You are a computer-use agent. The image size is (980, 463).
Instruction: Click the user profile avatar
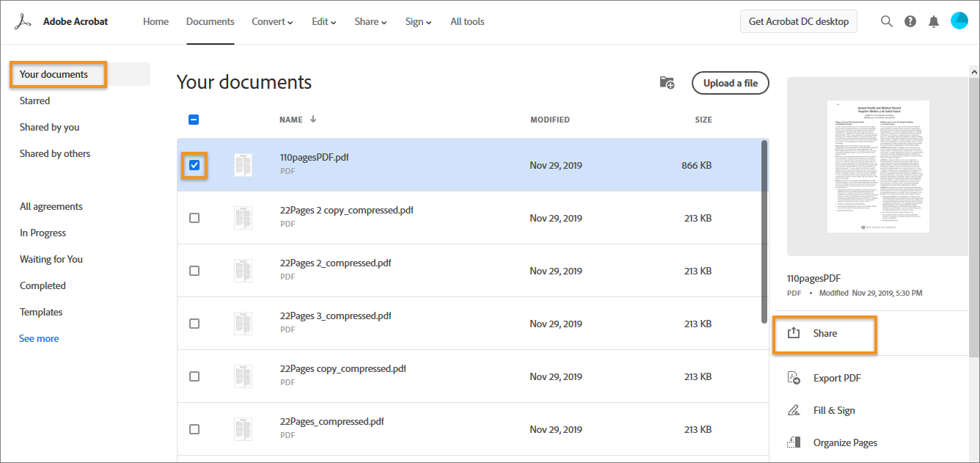click(959, 21)
